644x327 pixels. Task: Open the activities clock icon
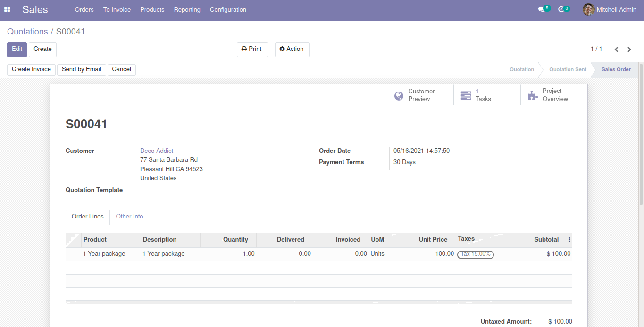[x=561, y=9]
